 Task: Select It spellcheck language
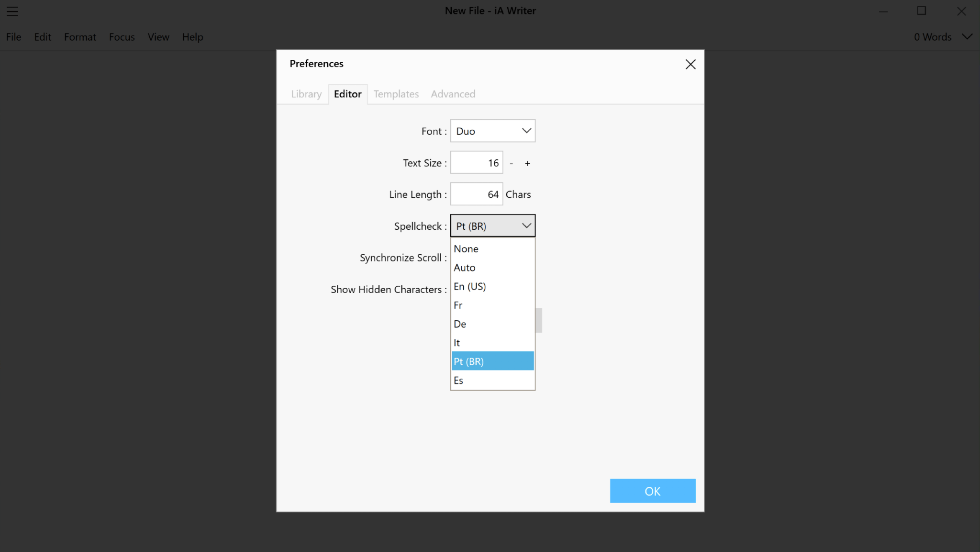point(492,342)
